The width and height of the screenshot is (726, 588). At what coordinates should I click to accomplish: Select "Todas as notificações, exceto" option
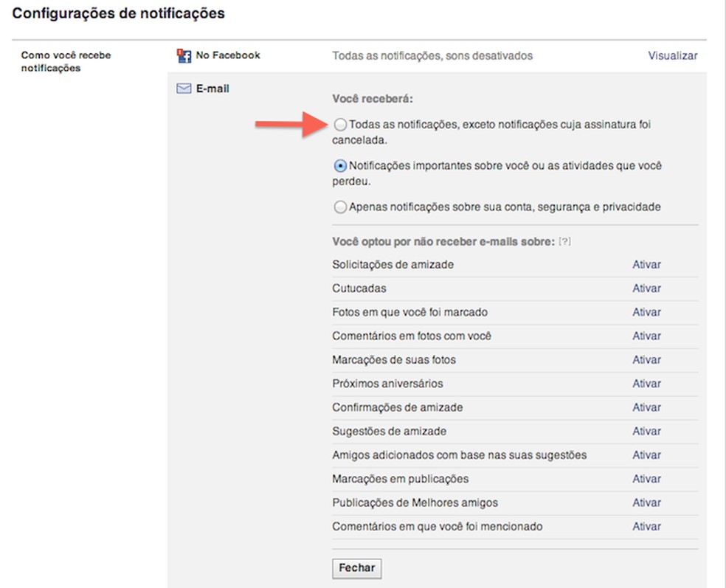pyautogui.click(x=339, y=125)
